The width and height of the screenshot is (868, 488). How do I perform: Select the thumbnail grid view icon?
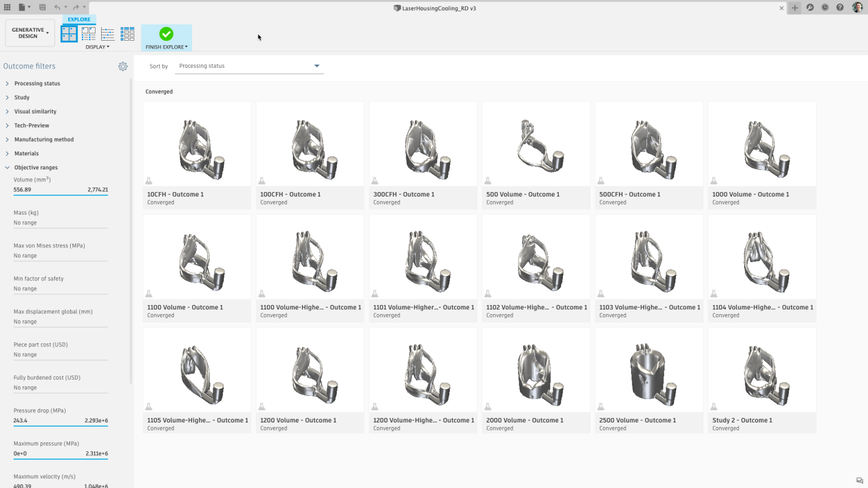pyautogui.click(x=69, y=33)
